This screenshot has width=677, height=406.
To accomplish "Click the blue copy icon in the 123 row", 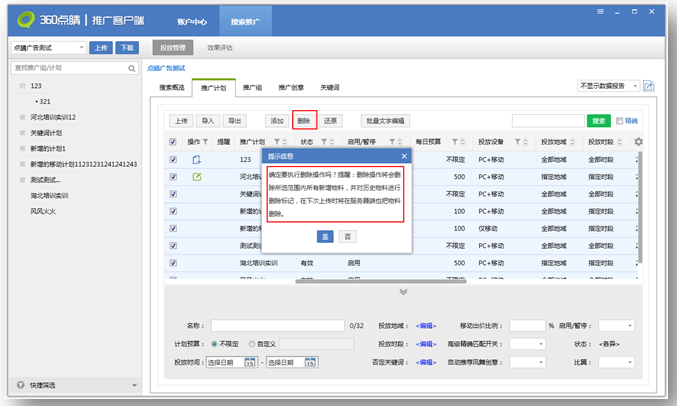I will tap(197, 160).
